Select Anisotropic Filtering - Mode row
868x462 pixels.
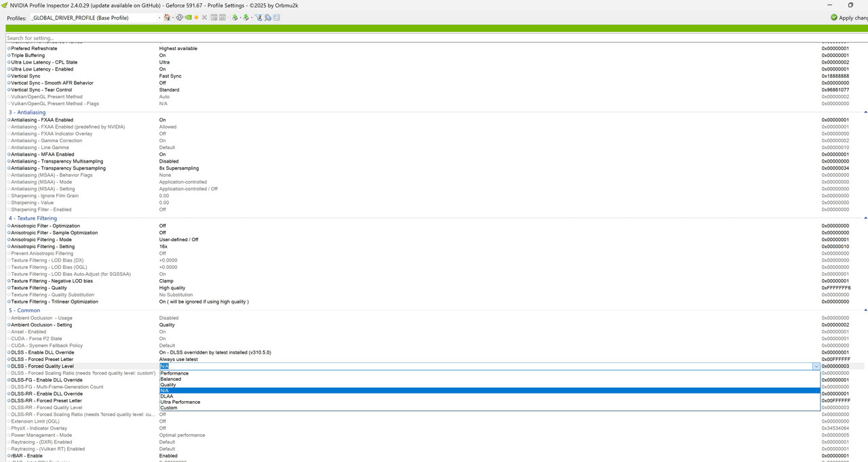(x=434, y=240)
